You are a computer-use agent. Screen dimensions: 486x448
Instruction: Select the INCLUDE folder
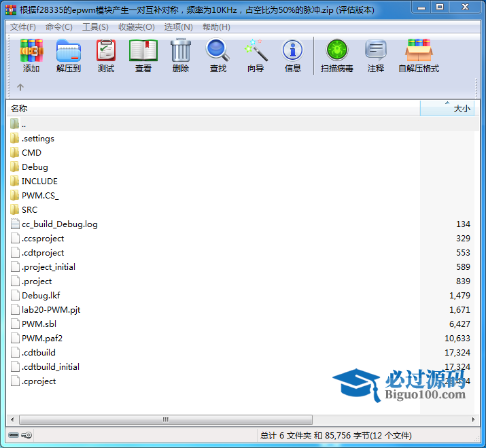tap(39, 182)
